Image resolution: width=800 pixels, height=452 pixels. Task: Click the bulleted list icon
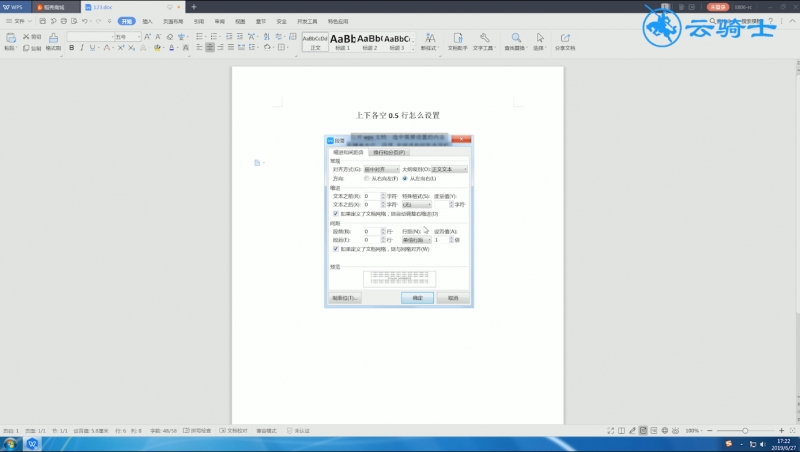coord(199,37)
